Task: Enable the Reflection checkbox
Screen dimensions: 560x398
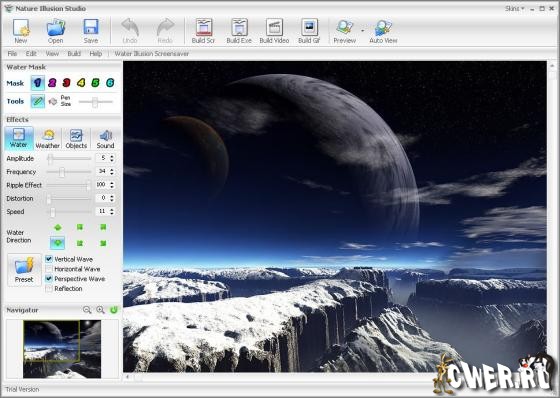Action: click(x=49, y=288)
